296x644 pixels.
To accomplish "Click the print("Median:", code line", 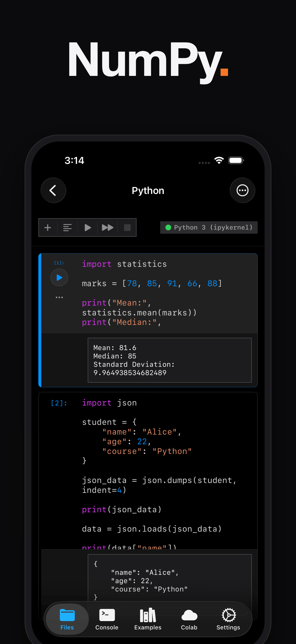I will click(x=122, y=322).
